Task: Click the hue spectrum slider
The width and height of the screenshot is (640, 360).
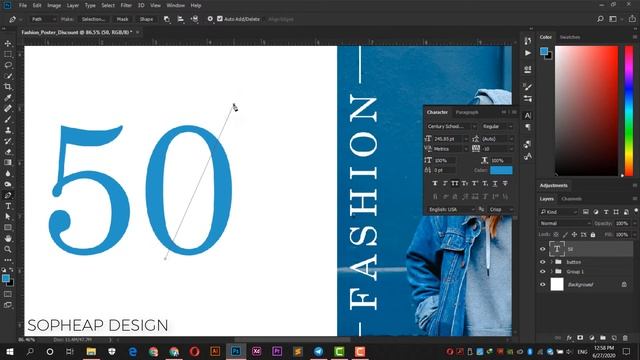Action: click(629, 111)
